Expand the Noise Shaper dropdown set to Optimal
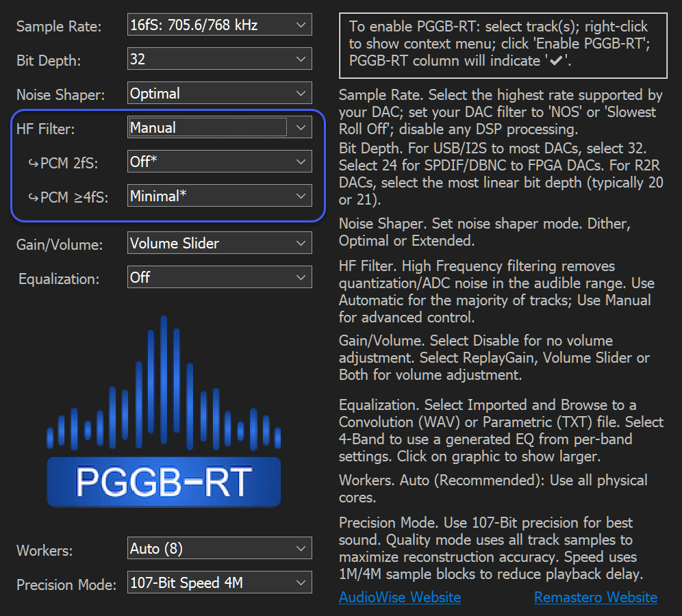 pos(220,93)
